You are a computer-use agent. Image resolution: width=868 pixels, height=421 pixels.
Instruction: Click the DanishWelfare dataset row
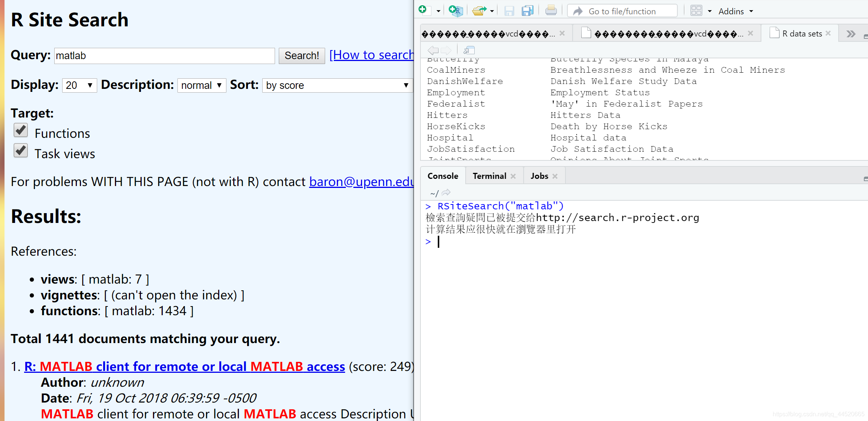[x=562, y=81]
